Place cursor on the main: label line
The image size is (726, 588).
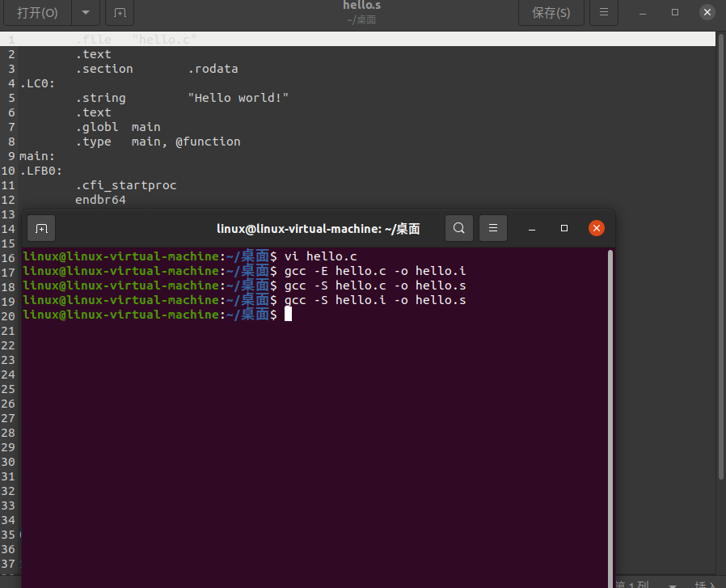click(x=36, y=156)
